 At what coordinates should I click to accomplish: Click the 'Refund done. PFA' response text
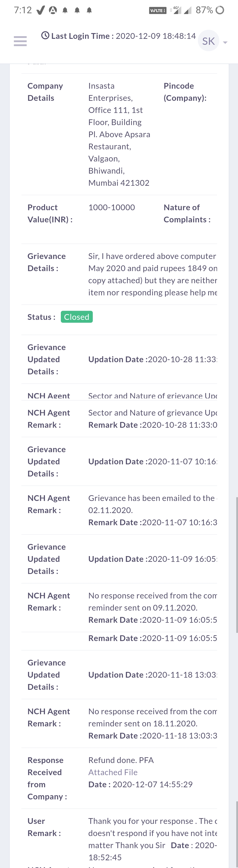coord(121,760)
